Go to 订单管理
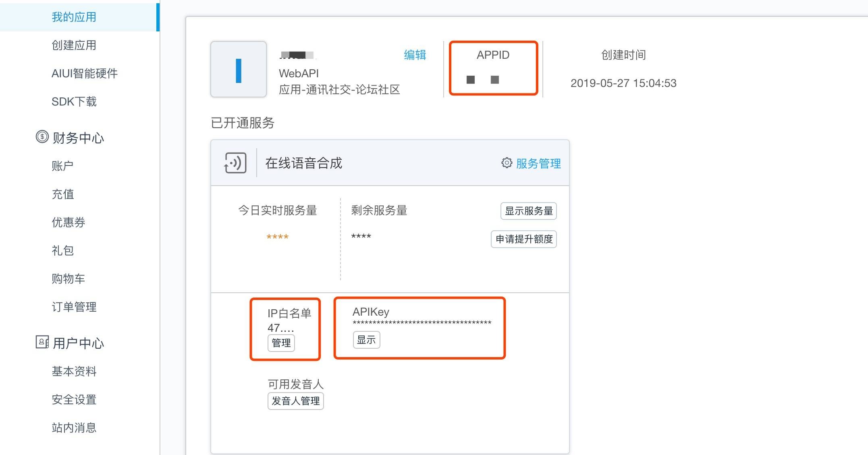Viewport: 868px width, 455px height. [74, 307]
